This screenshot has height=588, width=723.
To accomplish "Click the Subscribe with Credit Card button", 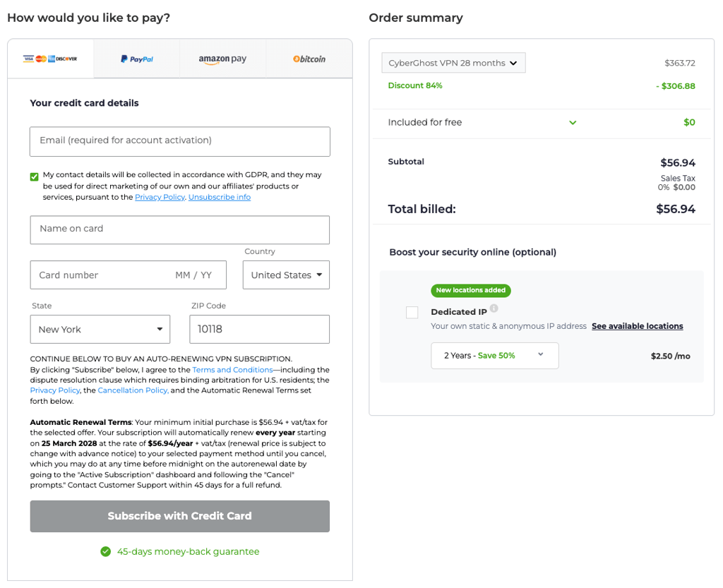I will point(180,516).
